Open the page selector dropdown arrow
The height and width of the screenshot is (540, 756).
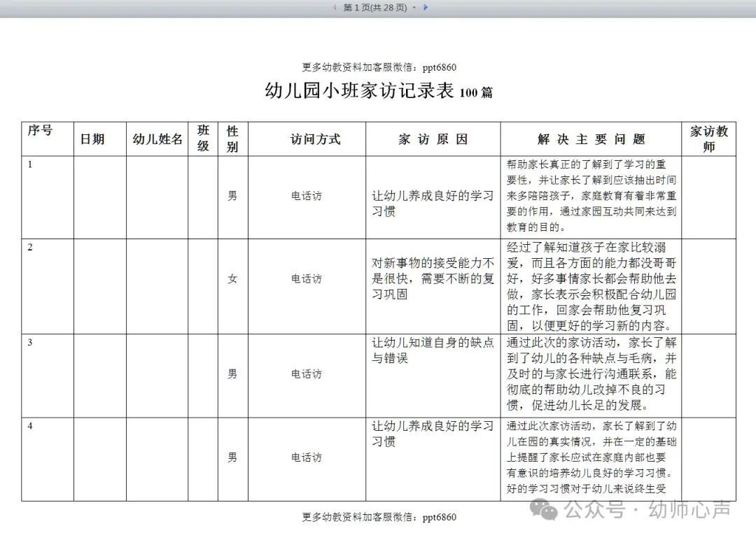click(x=414, y=8)
